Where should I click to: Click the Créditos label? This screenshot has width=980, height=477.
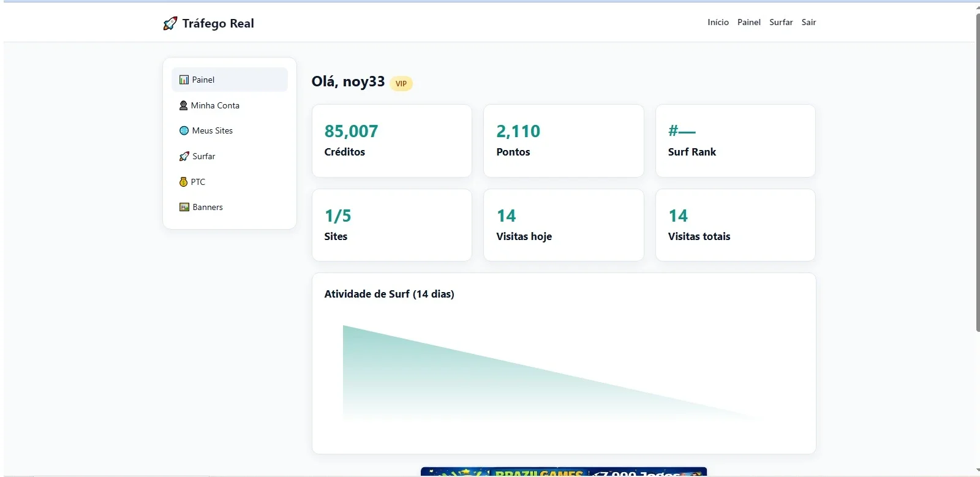point(344,152)
